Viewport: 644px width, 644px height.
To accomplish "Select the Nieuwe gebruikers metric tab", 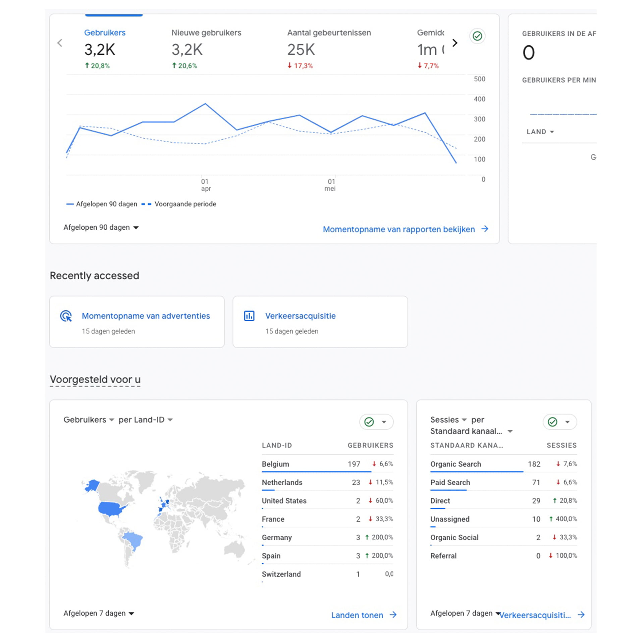I will pyautogui.click(x=206, y=49).
